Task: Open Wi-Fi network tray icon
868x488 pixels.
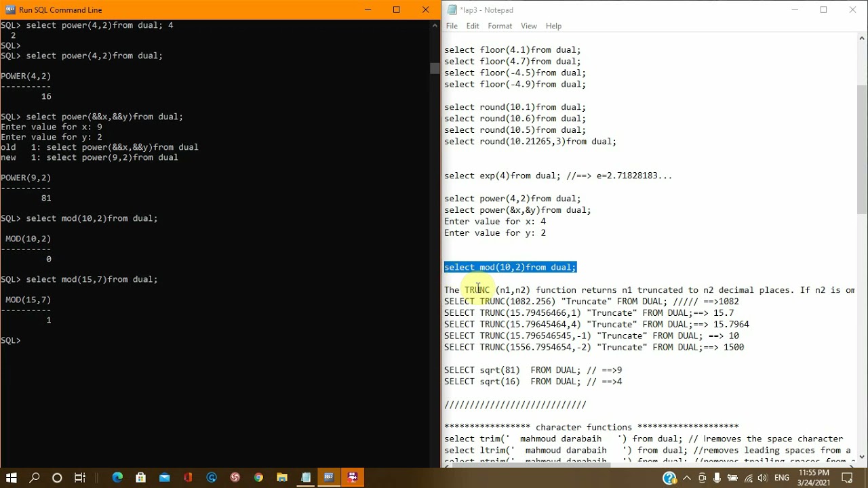Action: pos(749,479)
